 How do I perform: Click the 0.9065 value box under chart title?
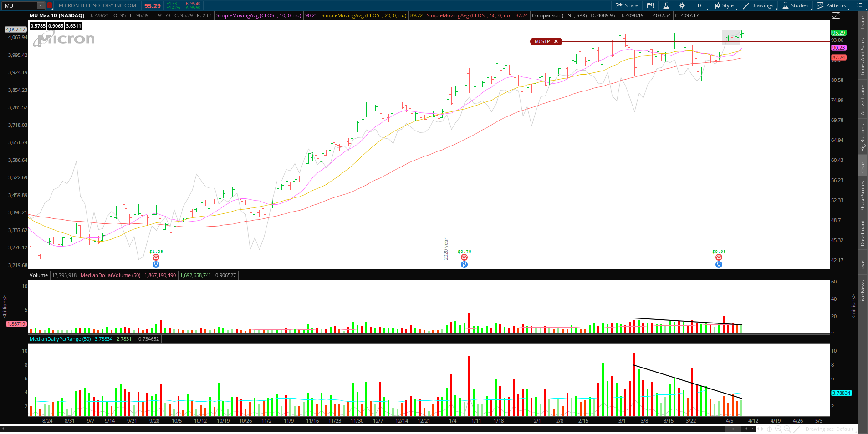(x=56, y=26)
